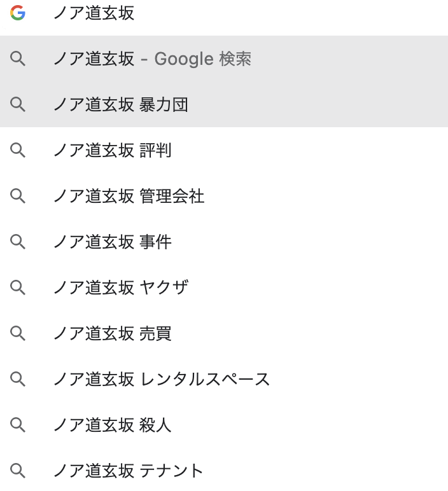
Task: Click magnifier icon next to '売買' suggestion
Action: [18, 333]
